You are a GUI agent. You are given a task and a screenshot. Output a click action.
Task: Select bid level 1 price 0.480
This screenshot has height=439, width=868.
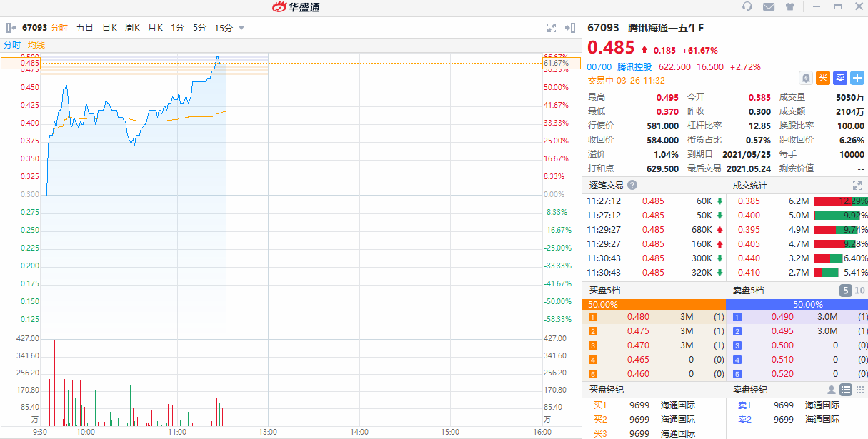tap(638, 316)
